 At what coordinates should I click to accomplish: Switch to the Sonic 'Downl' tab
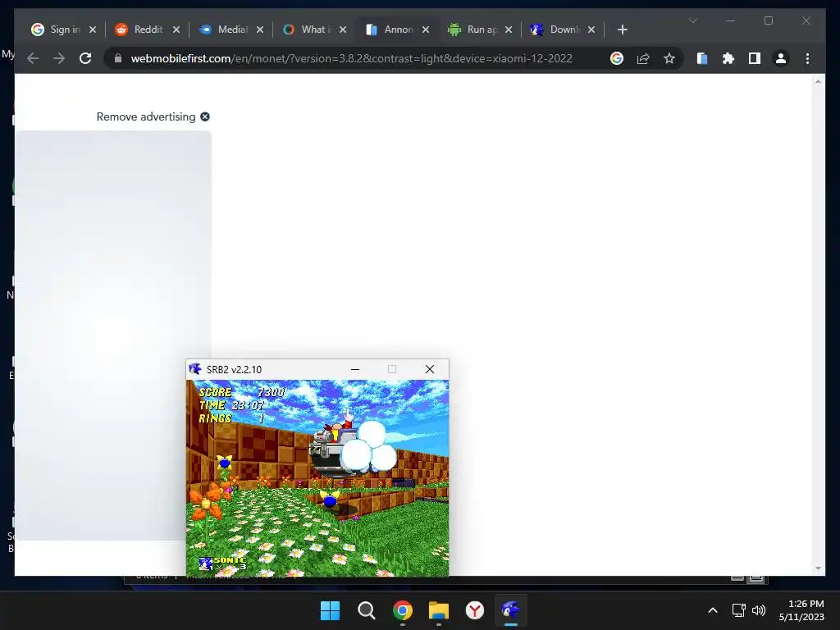[x=557, y=30]
